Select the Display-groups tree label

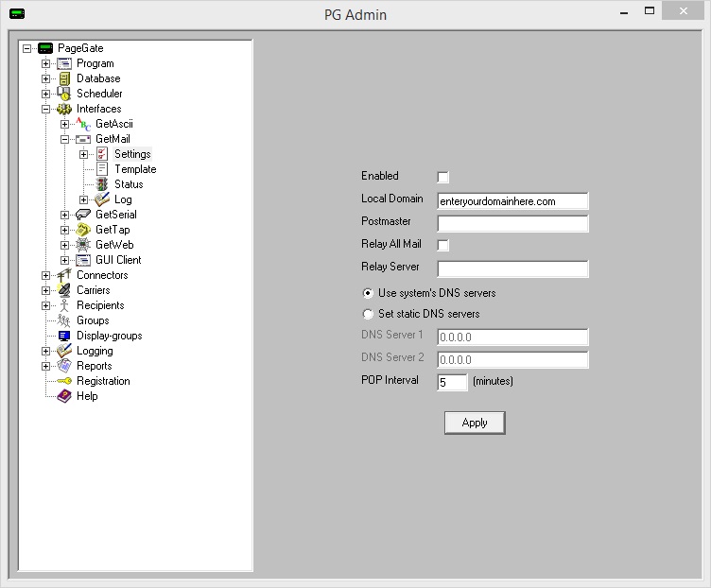(110, 336)
